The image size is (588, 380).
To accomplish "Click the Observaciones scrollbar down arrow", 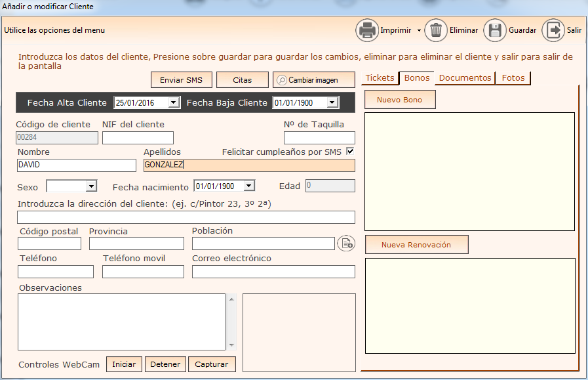I will tap(231, 345).
